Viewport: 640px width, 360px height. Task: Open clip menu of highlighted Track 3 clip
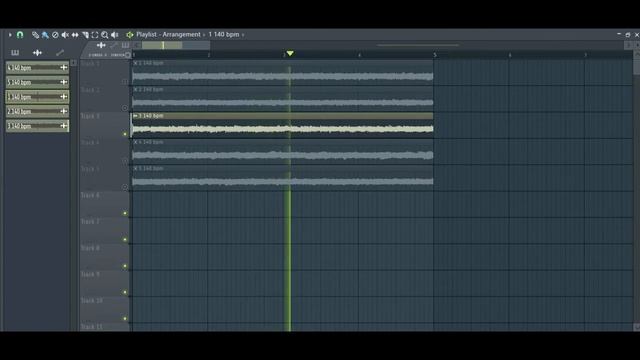coord(136,116)
